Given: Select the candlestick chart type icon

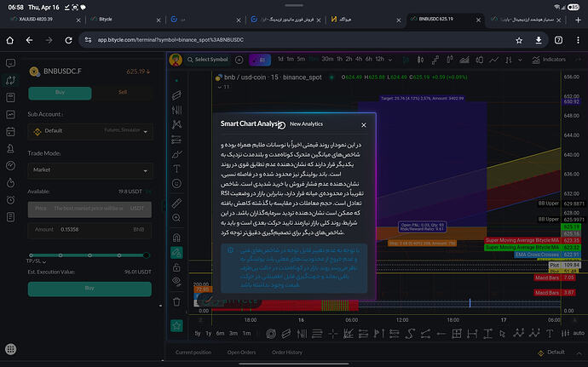Looking at the screenshot, I should [x=420, y=60].
